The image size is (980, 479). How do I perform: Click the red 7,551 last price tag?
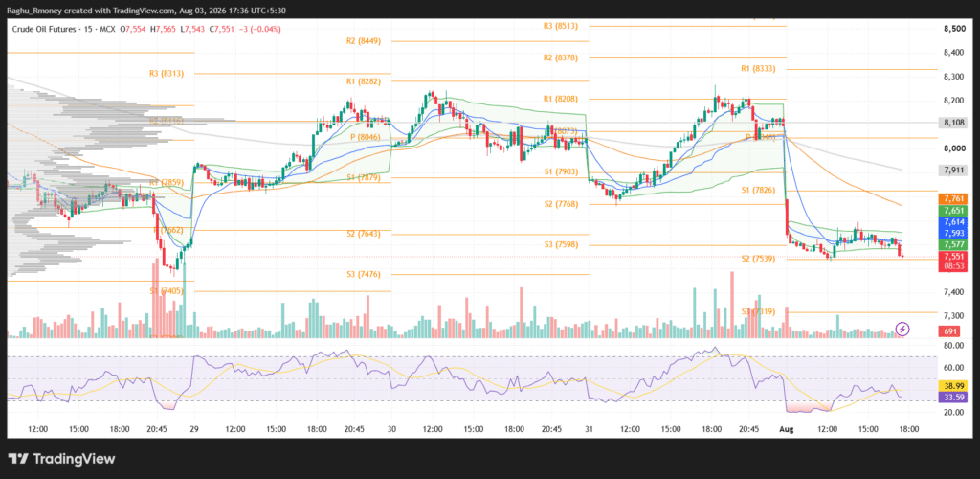pos(953,257)
